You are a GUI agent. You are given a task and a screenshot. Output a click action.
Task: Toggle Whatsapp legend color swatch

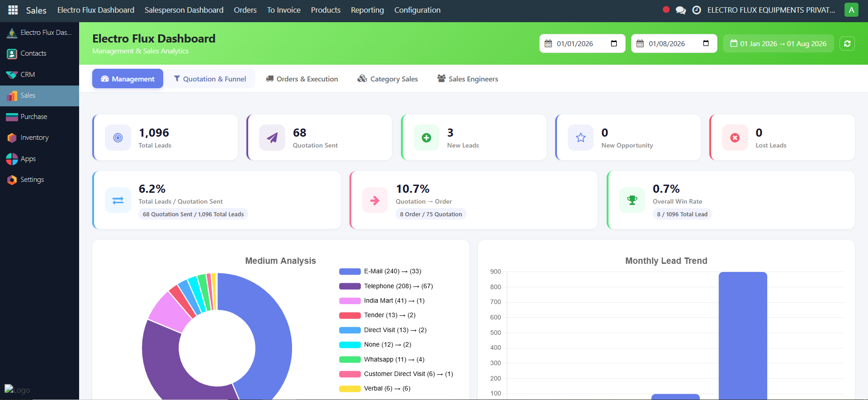(350, 359)
